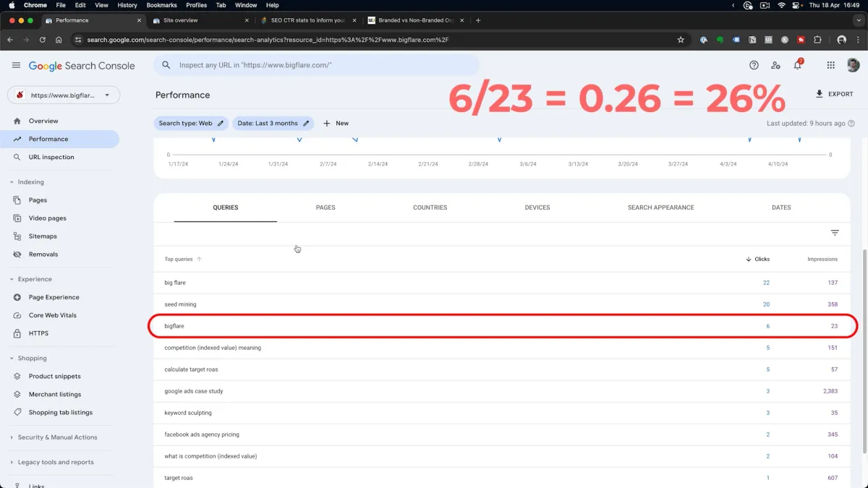Select the 'big flare' query row
The image size is (868, 488).
pos(502,283)
